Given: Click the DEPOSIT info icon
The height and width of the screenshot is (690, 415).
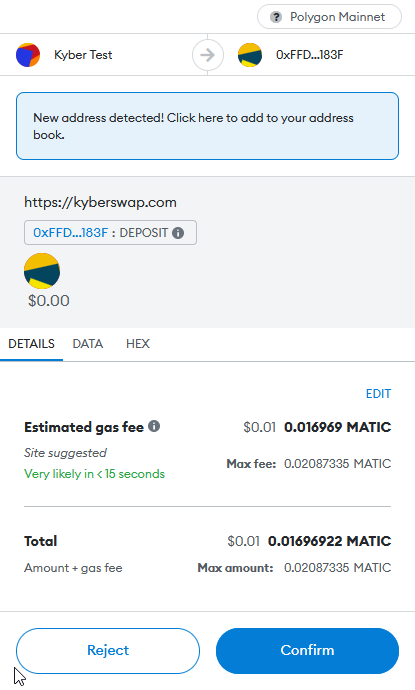Looking at the screenshot, I should (178, 233).
